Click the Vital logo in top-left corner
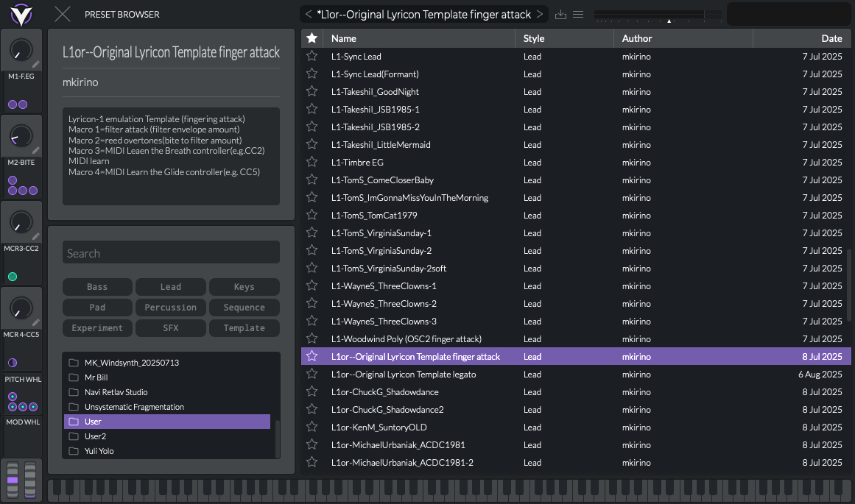855x504 pixels. pos(21,14)
